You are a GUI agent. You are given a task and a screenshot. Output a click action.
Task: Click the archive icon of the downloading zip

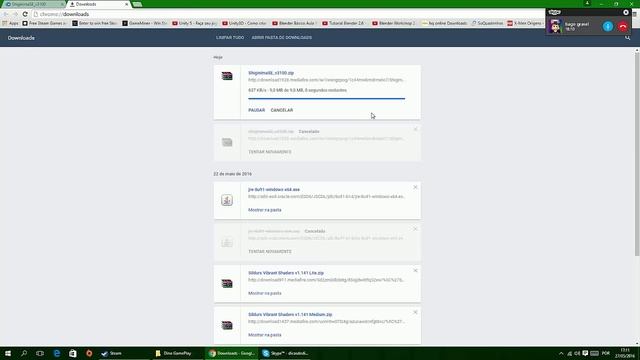(x=227, y=76)
